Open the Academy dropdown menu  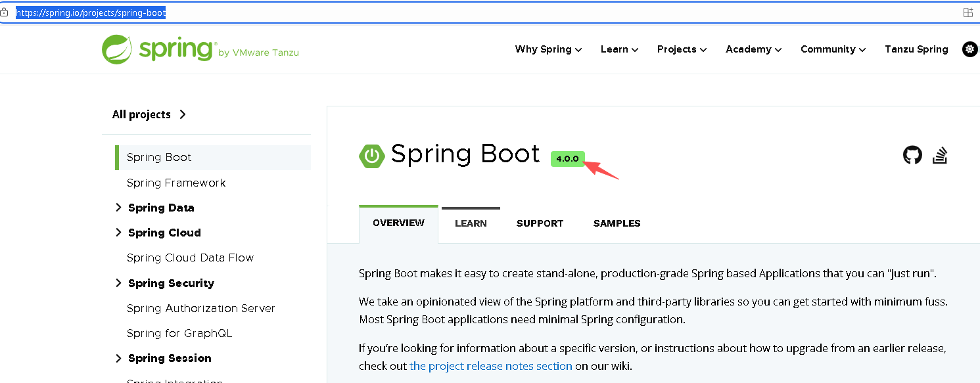pos(753,49)
